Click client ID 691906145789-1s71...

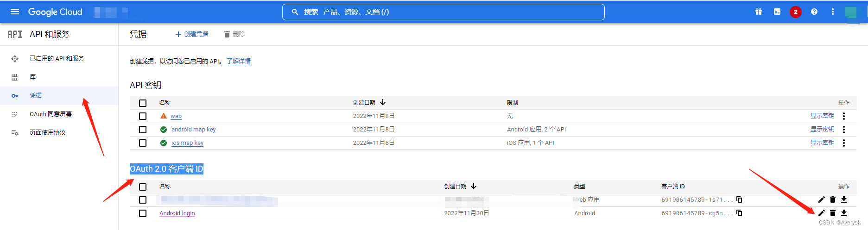(x=697, y=200)
